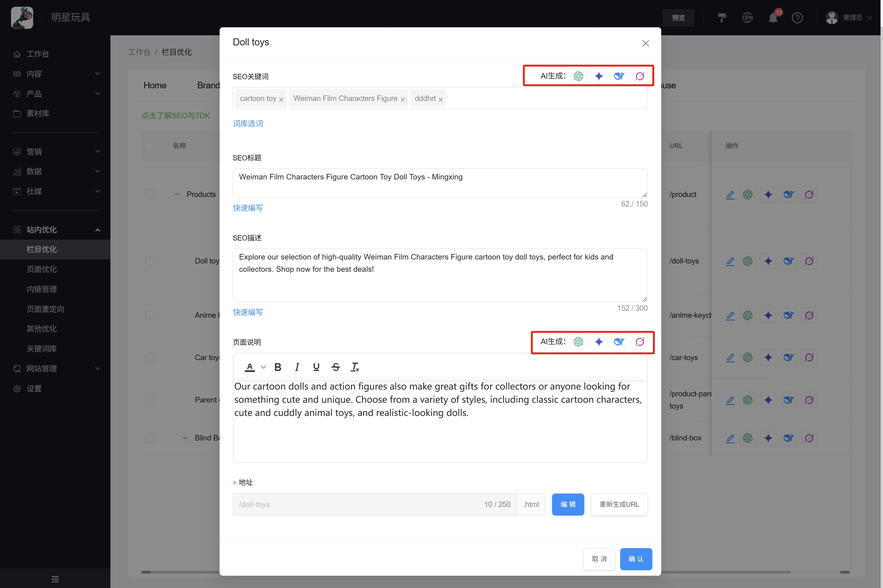Click into the SEO标题 text field
883x588 pixels.
click(440, 183)
